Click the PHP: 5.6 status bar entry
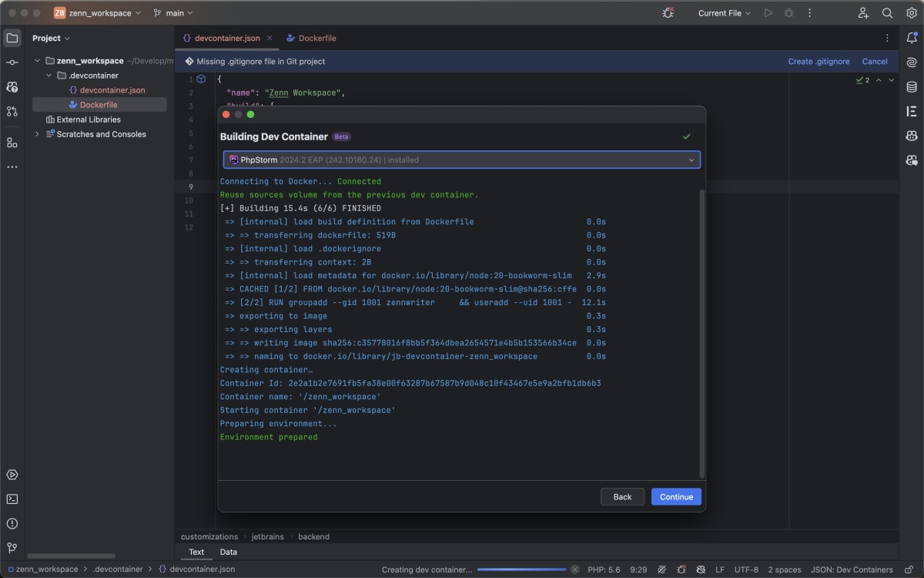Viewport: 924px width, 578px height. [x=604, y=570]
